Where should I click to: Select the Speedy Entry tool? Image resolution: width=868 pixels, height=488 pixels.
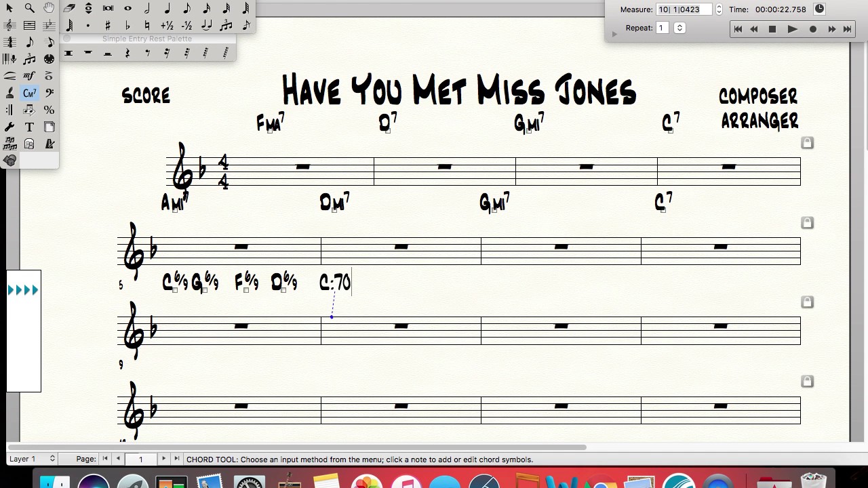(x=49, y=42)
